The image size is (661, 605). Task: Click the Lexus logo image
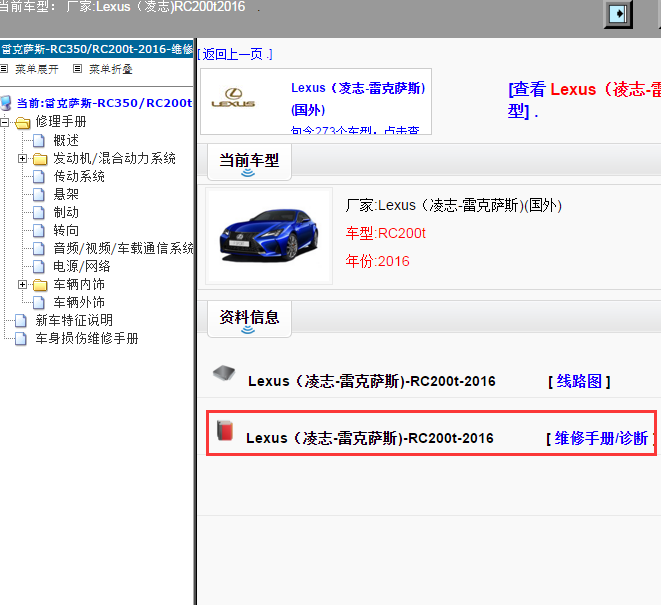click(x=233, y=98)
